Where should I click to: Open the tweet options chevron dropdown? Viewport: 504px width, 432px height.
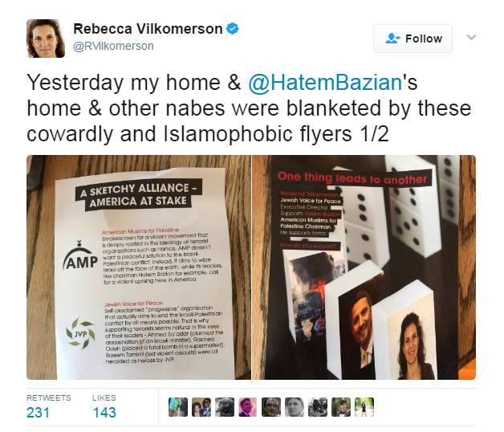coord(471,37)
